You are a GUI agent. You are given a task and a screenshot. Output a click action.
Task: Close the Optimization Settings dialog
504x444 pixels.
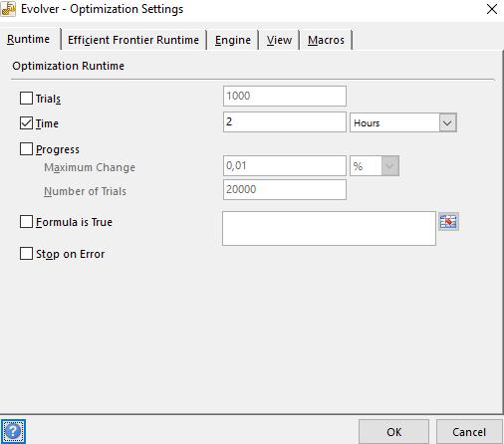(492, 9)
